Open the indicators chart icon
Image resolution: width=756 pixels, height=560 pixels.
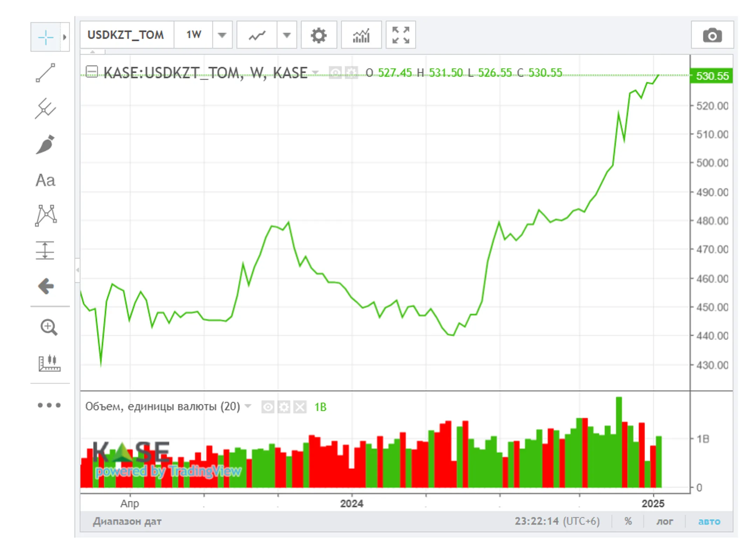point(361,35)
